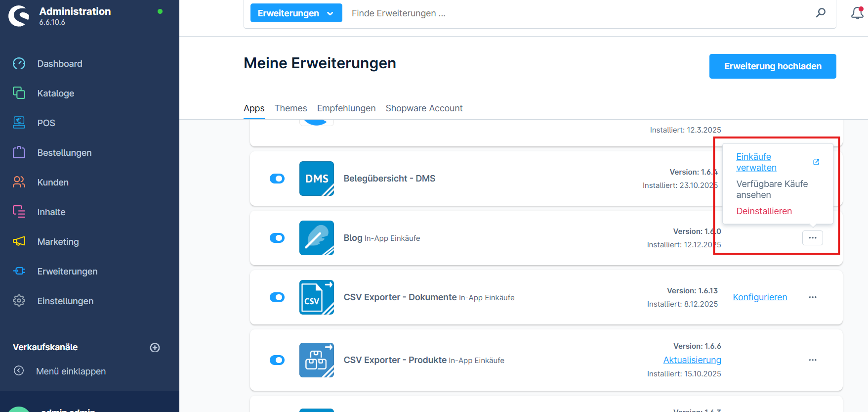Open more options for CSV Exporter - Dokumente
Image resolution: width=868 pixels, height=412 pixels.
click(x=812, y=297)
